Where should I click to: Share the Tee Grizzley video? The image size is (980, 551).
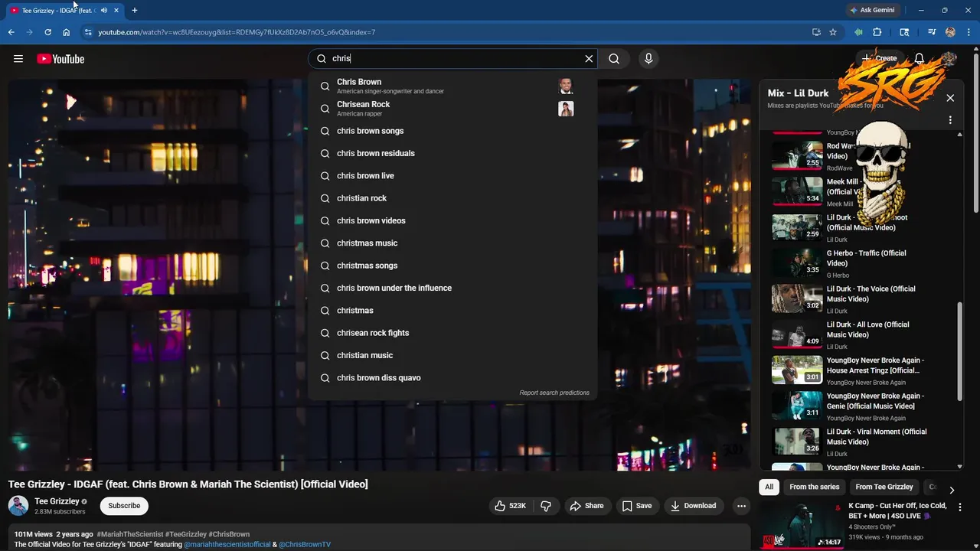(586, 506)
